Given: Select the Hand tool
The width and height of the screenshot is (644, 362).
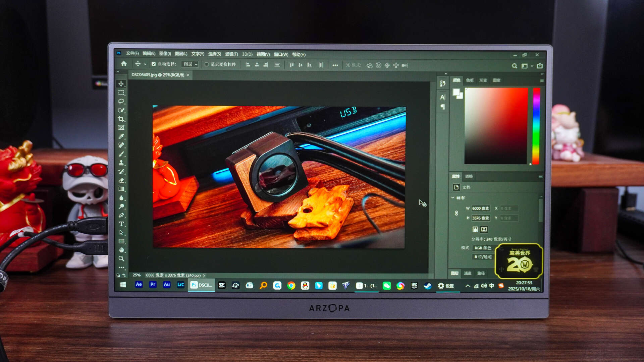Looking at the screenshot, I should [x=121, y=250].
